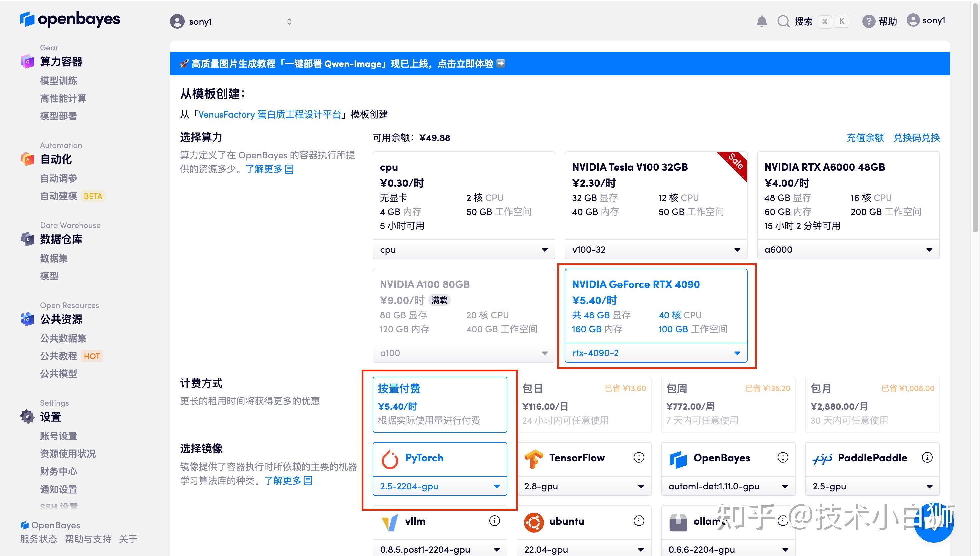The width and height of the screenshot is (980, 556).
Task: Choose the 包日 daily billing option
Action: coord(584,404)
